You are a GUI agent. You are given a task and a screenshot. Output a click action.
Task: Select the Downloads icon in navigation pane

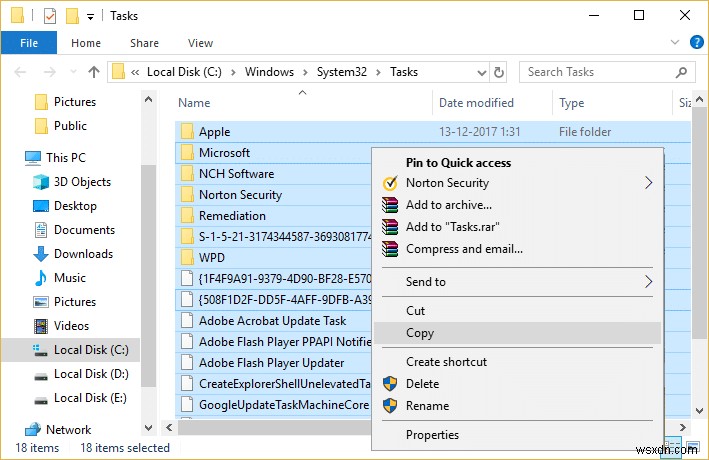point(41,254)
